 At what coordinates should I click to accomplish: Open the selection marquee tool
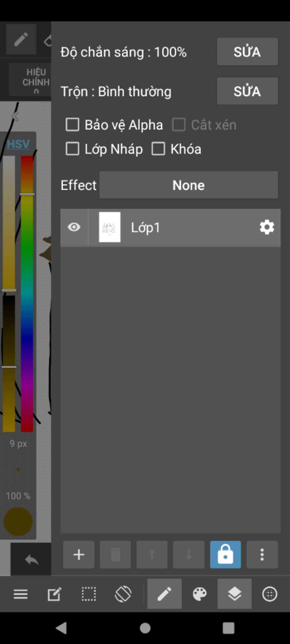coord(89,594)
